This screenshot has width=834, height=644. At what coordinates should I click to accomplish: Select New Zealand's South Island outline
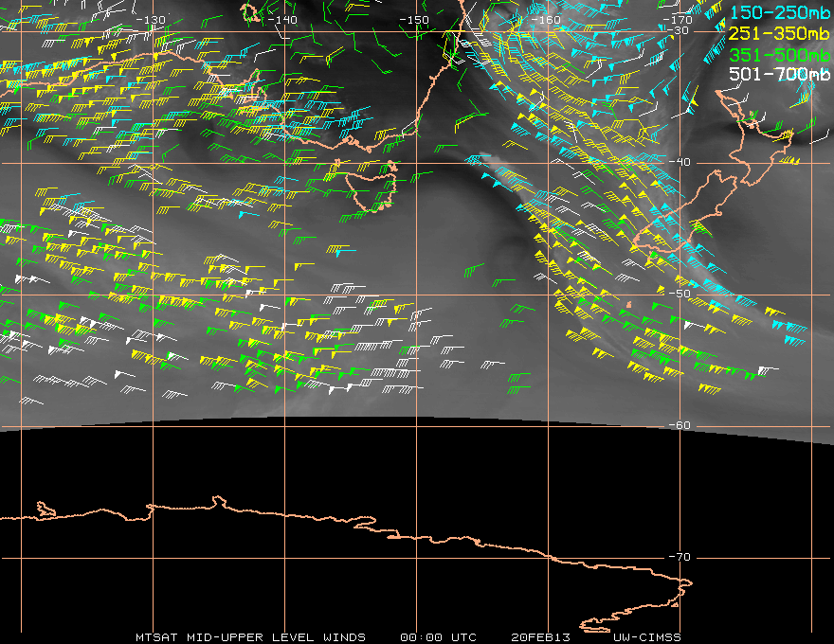tap(683, 212)
